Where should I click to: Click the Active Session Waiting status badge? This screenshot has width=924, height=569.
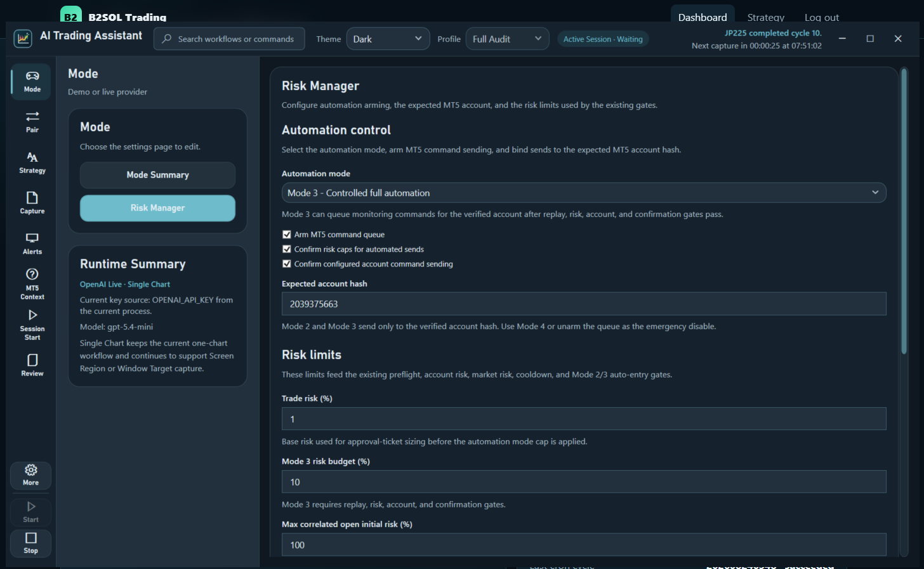[603, 39]
